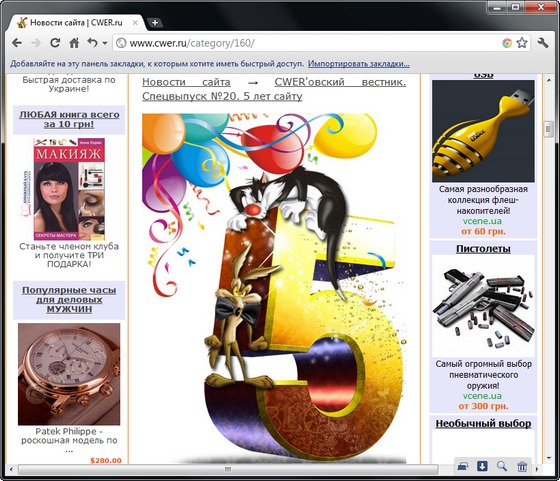Click Популярные часы для деловых мужчин link

pyautogui.click(x=69, y=300)
